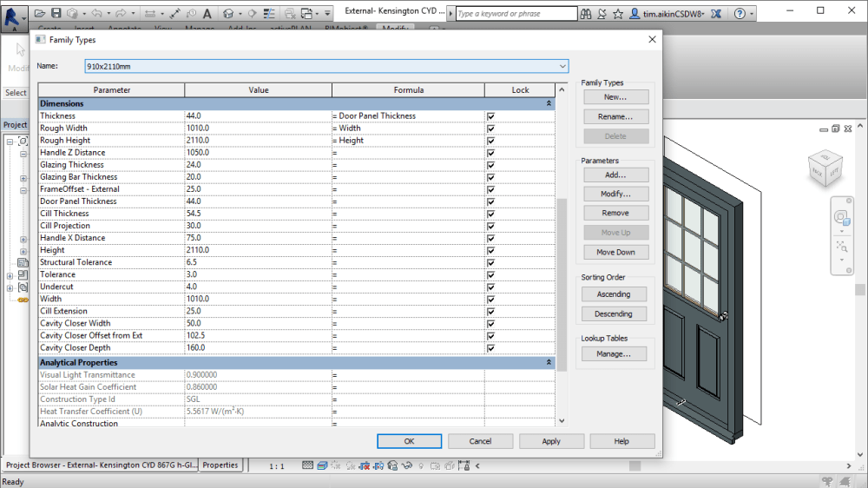Click the Apply button
This screenshot has width=868, height=488.
(x=551, y=441)
